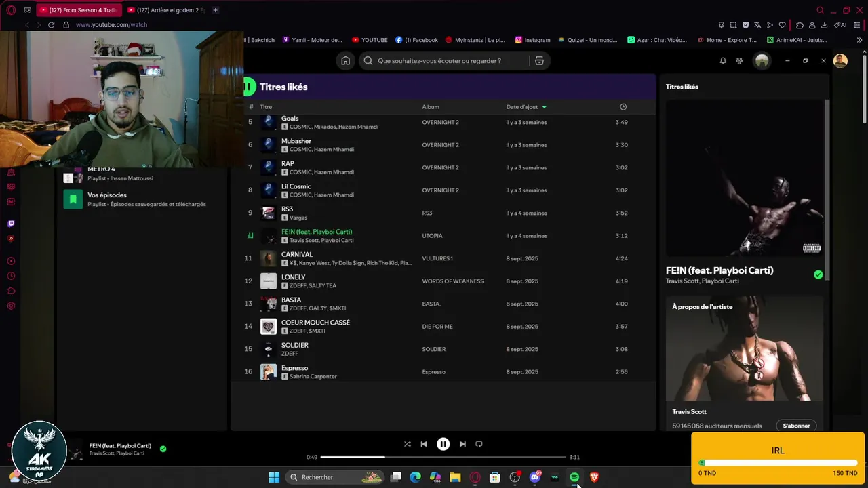868x488 pixels.
Task: Select the song RS3
Action: (x=287, y=209)
